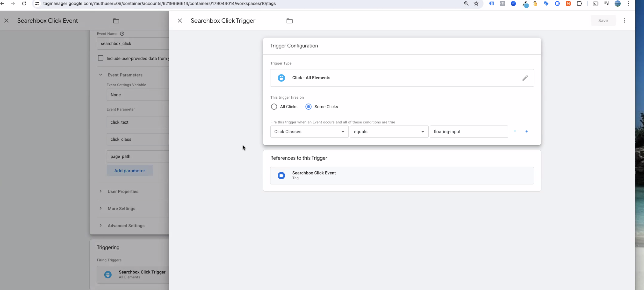644x290 pixels.
Task: Click the blue 'zm' Zoom extension icon
Action: [x=513, y=3]
